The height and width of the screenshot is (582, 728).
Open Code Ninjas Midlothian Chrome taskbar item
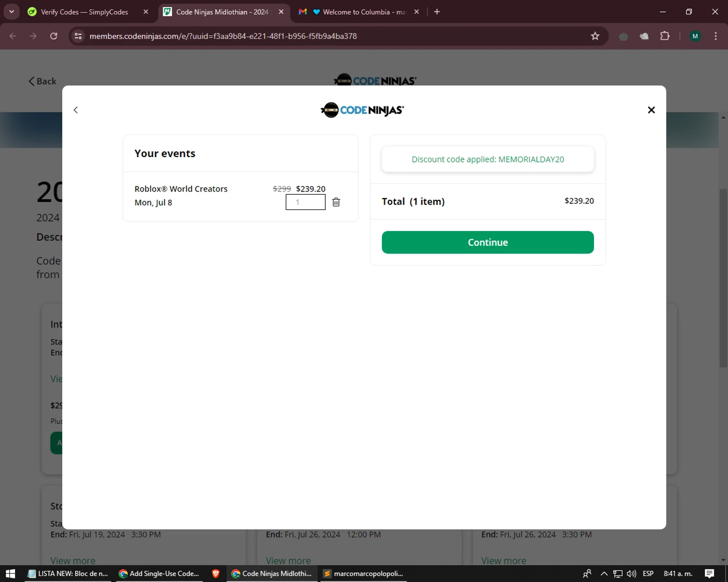point(272,574)
